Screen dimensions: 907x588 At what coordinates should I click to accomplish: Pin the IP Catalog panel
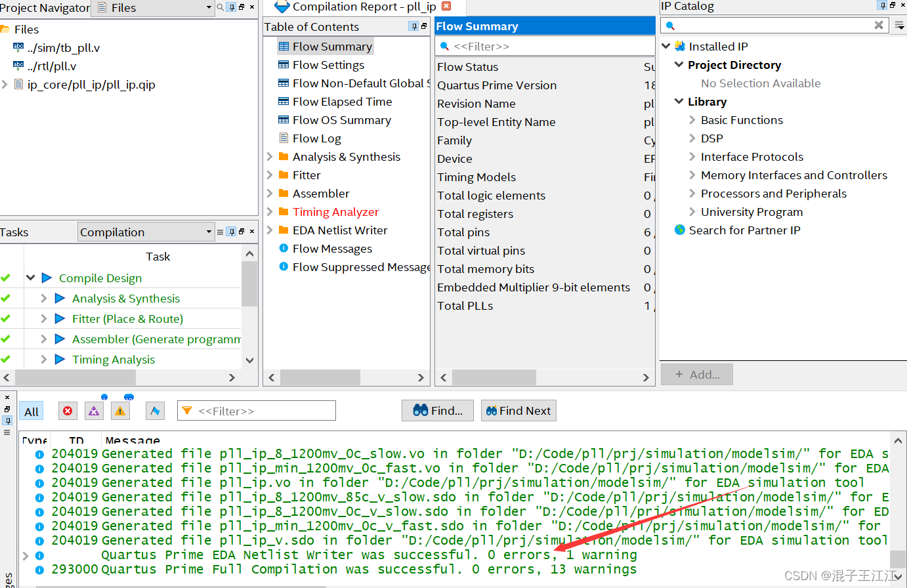coord(883,5)
